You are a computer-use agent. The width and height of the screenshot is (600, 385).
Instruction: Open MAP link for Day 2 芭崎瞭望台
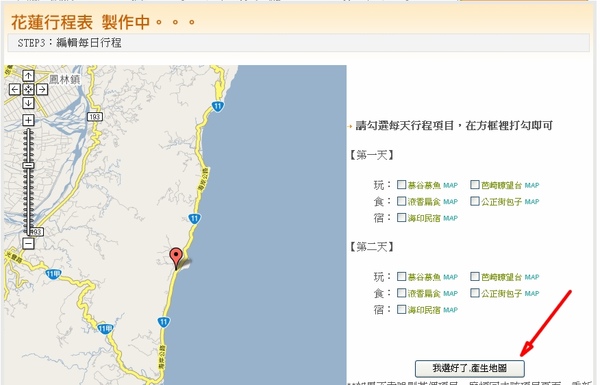532,277
